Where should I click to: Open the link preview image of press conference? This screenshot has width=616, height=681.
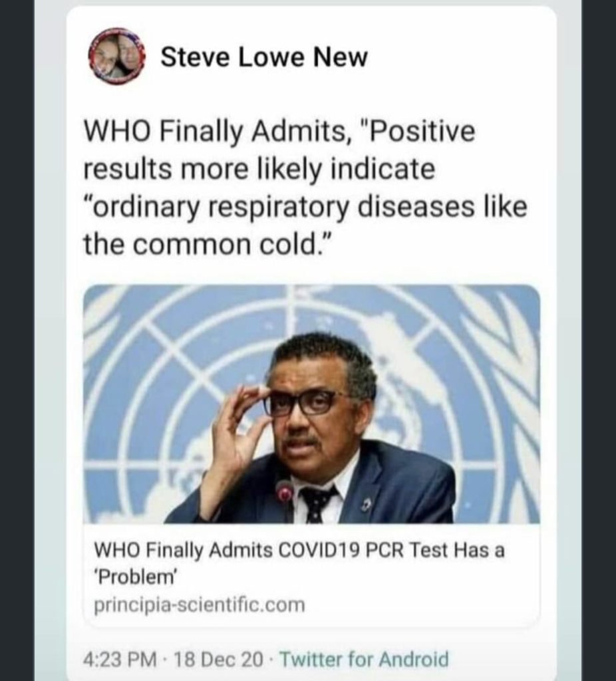pyautogui.click(x=311, y=404)
